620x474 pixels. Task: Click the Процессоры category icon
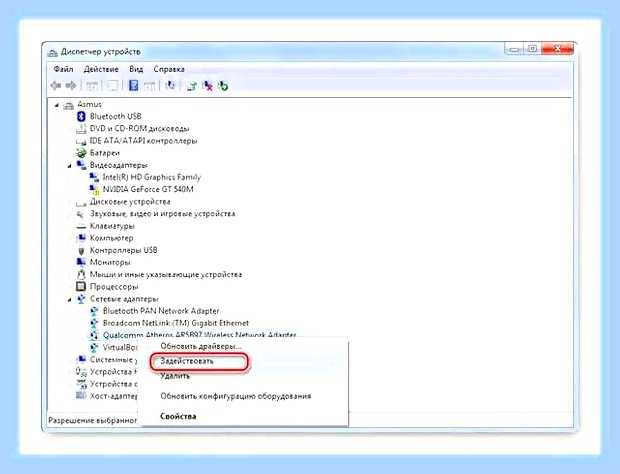[81, 287]
